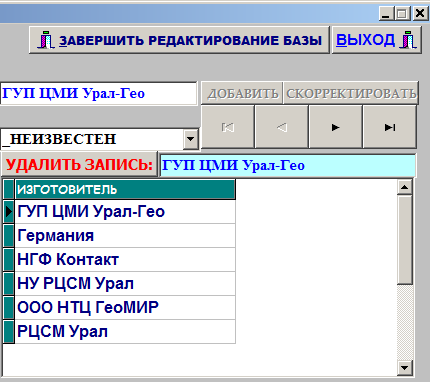The width and height of the screenshot is (430, 382).
Task: Click row selector beside Германия
Action: tap(9, 236)
